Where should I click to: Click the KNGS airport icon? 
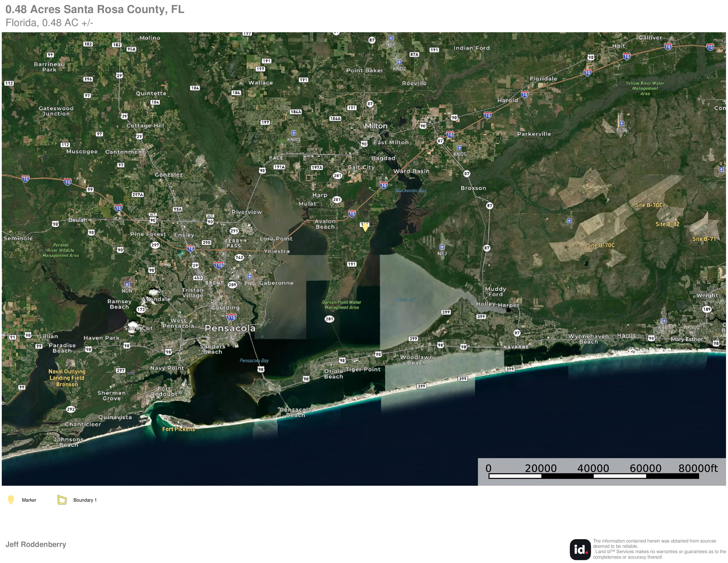click(459, 148)
